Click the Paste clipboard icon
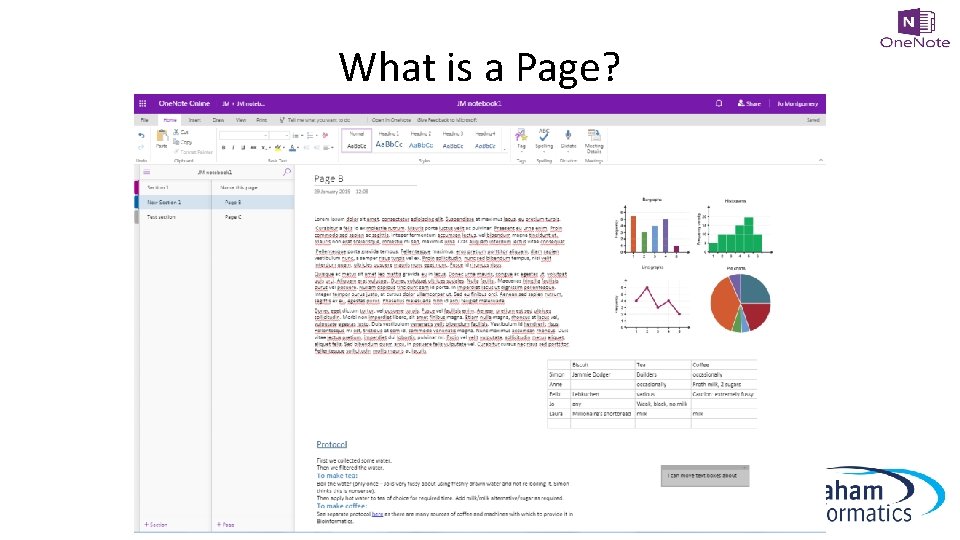Screen dimensions: 960x540 click(162, 139)
